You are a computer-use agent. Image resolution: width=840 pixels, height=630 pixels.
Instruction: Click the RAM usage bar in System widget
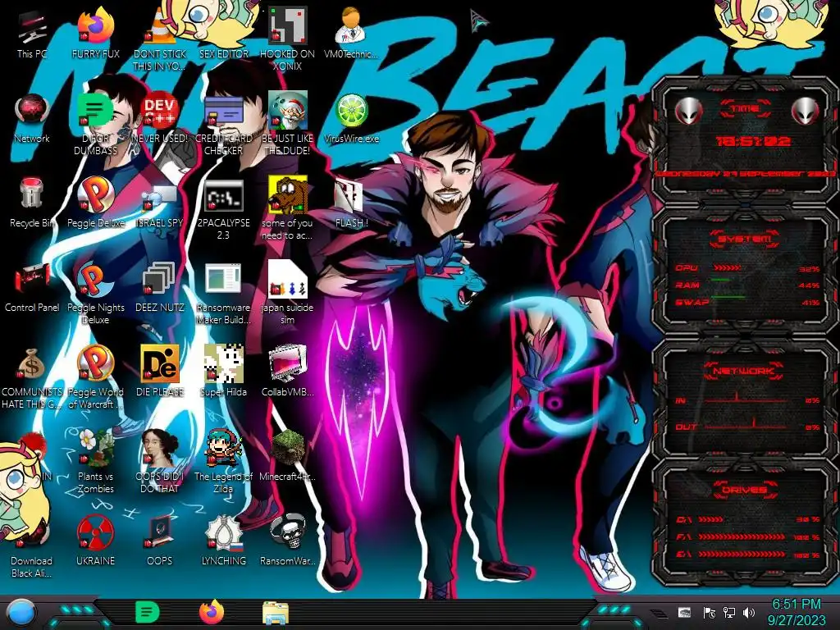pyautogui.click(x=721, y=280)
